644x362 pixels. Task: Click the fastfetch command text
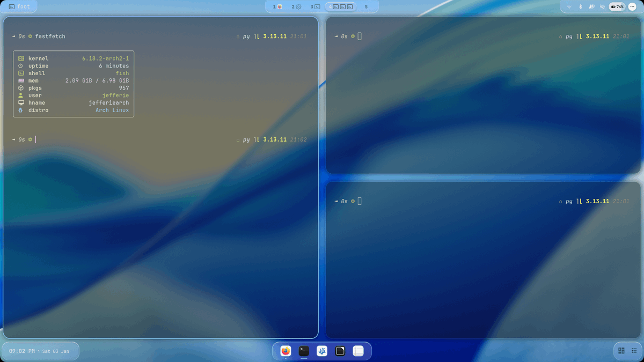pos(50,36)
